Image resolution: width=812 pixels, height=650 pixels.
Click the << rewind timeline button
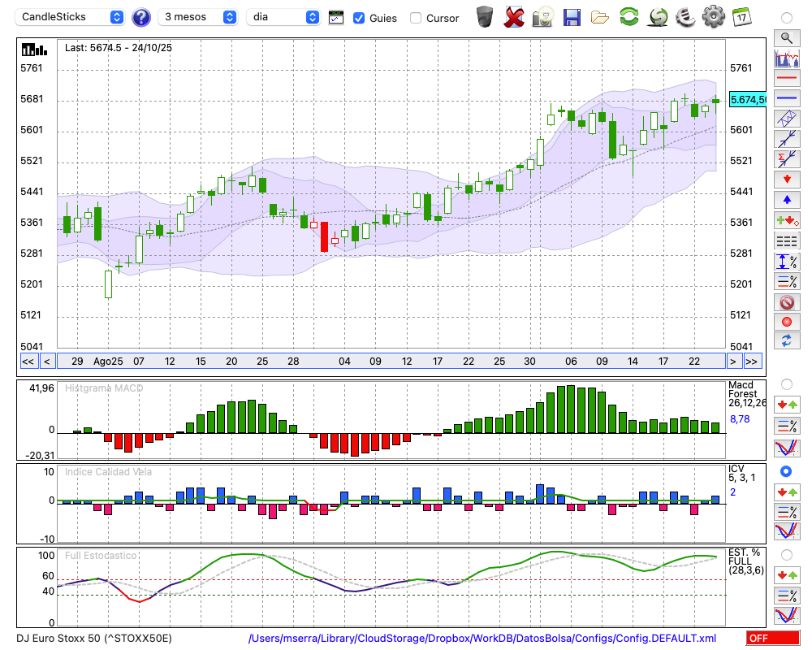28,361
